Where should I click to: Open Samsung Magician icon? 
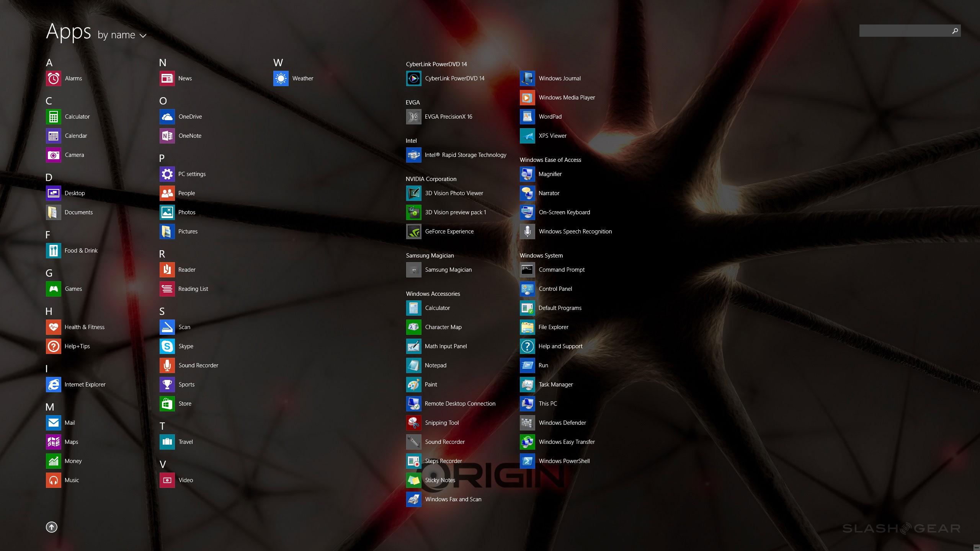point(414,270)
